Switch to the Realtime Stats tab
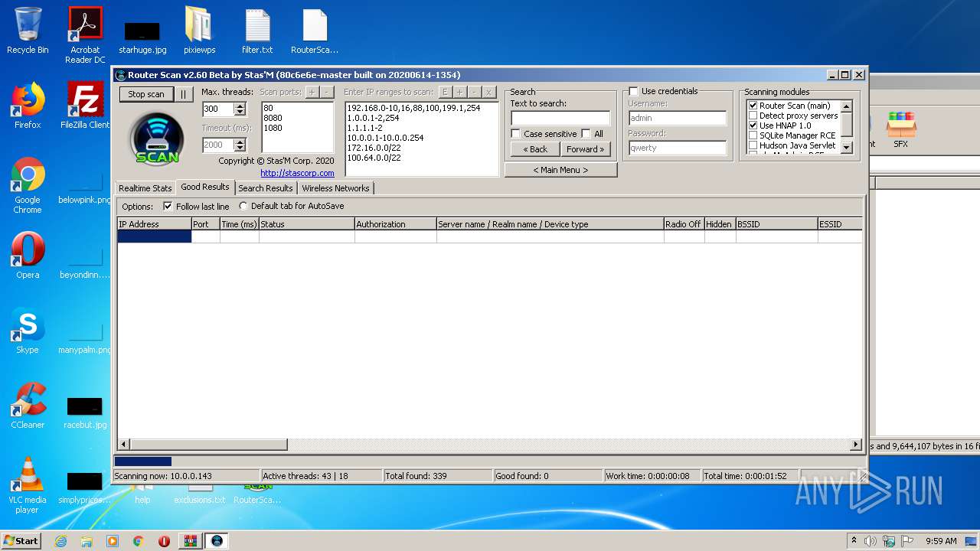 point(145,188)
